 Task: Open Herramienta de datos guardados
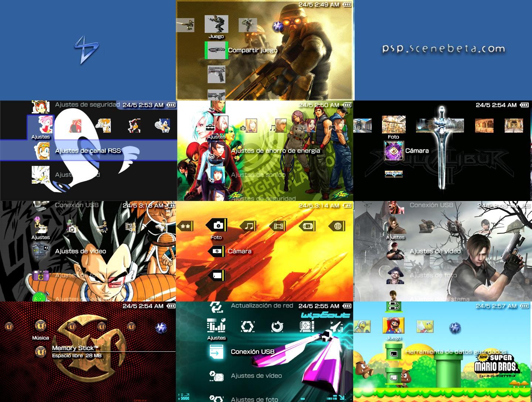tap(456, 352)
